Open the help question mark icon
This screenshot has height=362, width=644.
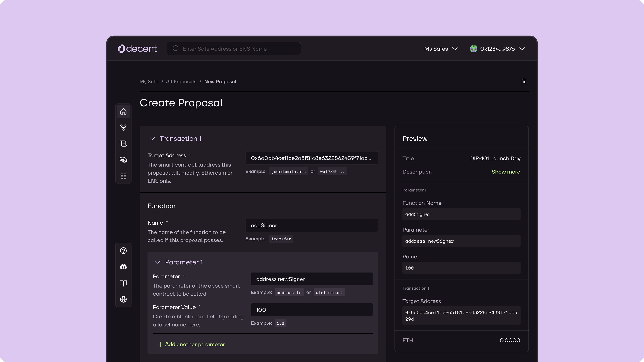pos(123,251)
